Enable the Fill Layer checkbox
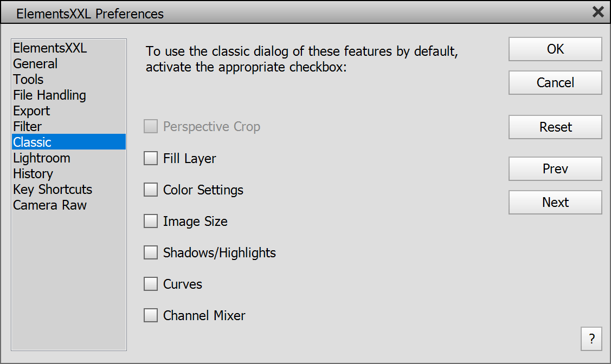Viewport: 611px width, 364px height. tap(151, 159)
